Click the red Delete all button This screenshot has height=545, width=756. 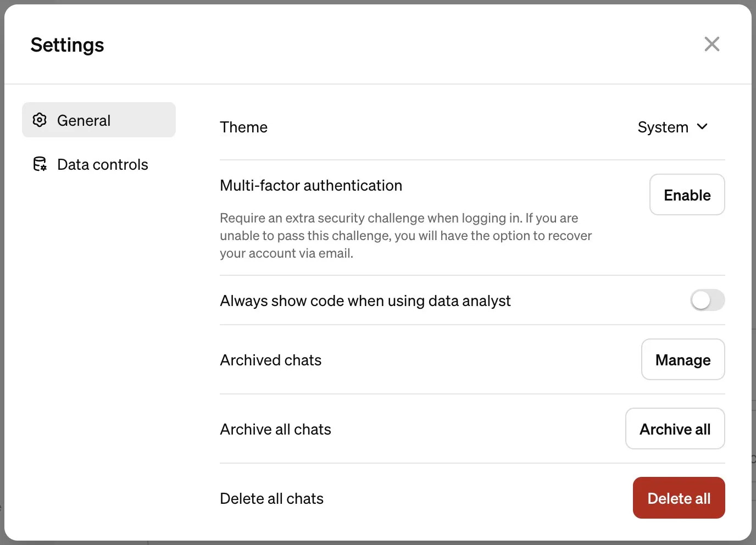pyautogui.click(x=679, y=498)
